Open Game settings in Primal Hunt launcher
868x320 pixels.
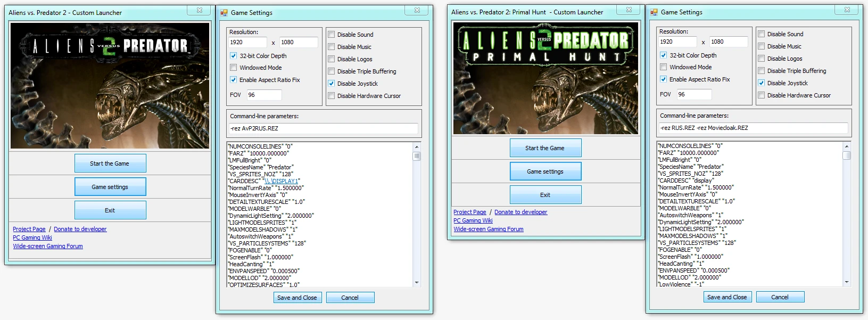tap(545, 171)
